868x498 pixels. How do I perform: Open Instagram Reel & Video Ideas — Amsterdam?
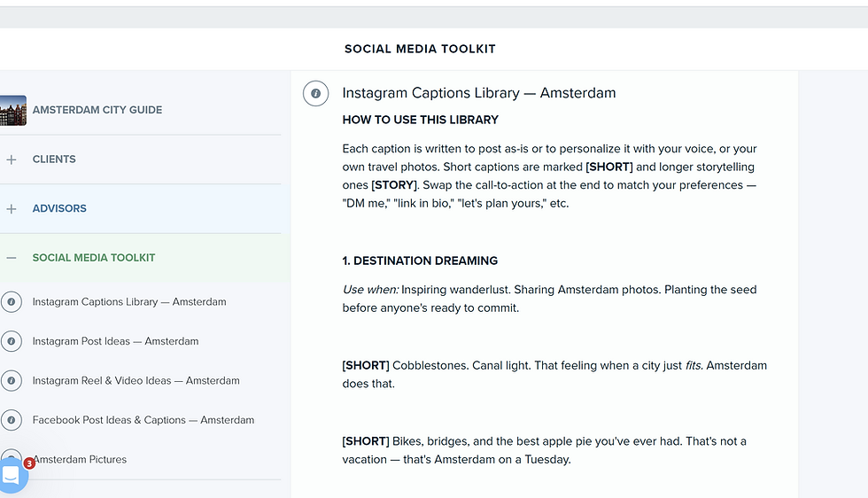point(136,380)
